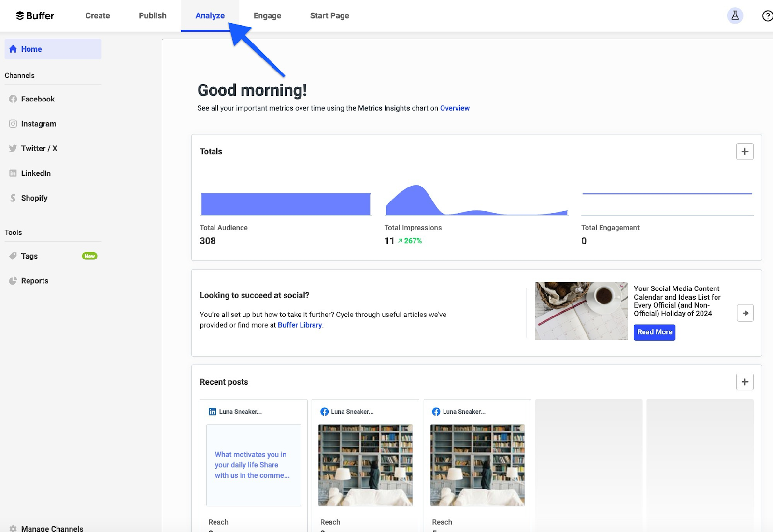Open the Engage section

[x=267, y=15]
